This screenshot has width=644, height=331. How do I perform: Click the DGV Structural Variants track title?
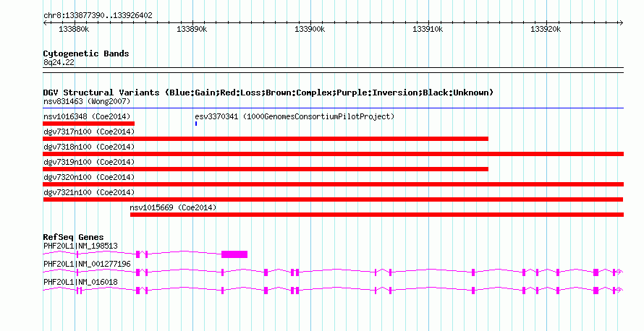click(268, 93)
